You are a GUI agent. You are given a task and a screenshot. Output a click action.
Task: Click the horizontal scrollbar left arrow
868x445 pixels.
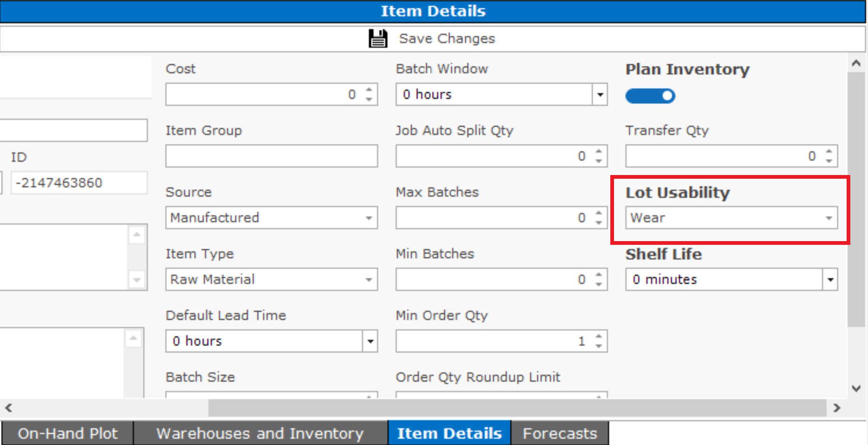[8, 408]
